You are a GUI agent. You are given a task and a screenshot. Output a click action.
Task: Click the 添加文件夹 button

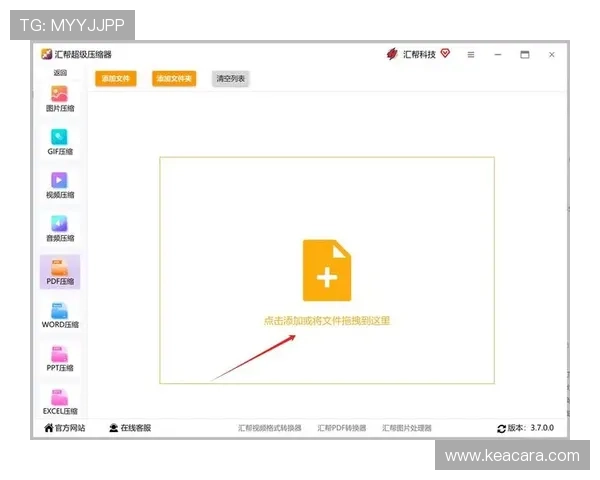point(174,78)
